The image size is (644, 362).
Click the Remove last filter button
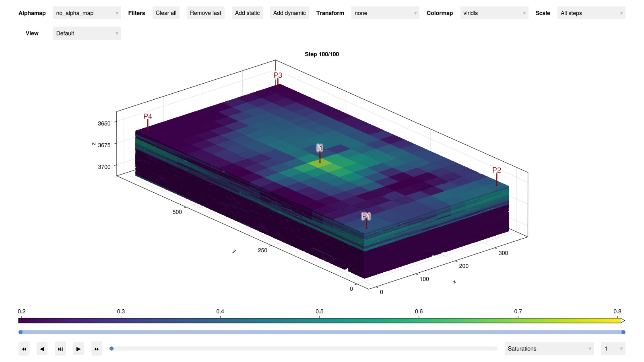pos(205,13)
